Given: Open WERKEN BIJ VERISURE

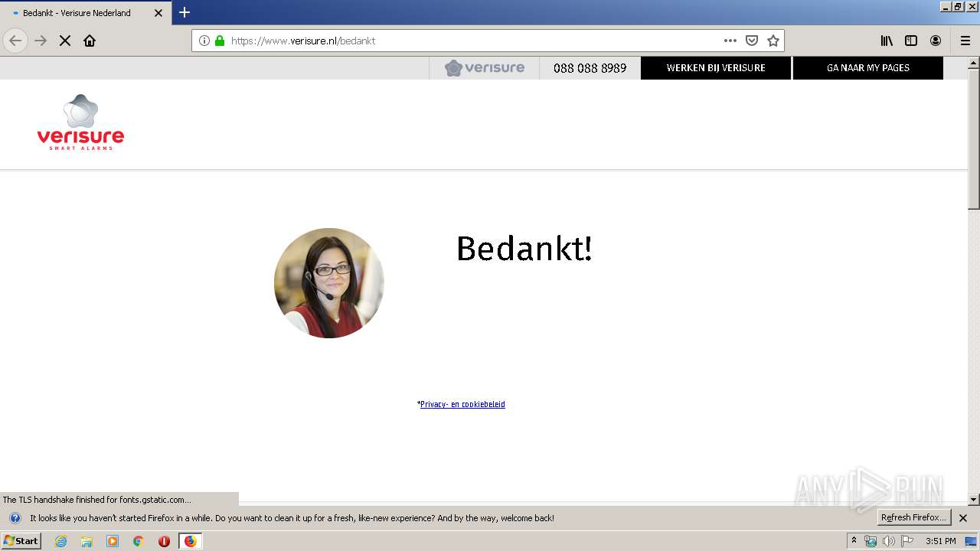Looking at the screenshot, I should (716, 68).
